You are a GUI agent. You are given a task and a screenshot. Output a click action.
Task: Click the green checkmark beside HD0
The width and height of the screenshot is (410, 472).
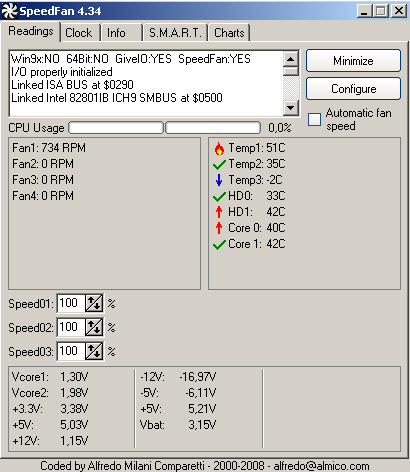pyautogui.click(x=219, y=196)
